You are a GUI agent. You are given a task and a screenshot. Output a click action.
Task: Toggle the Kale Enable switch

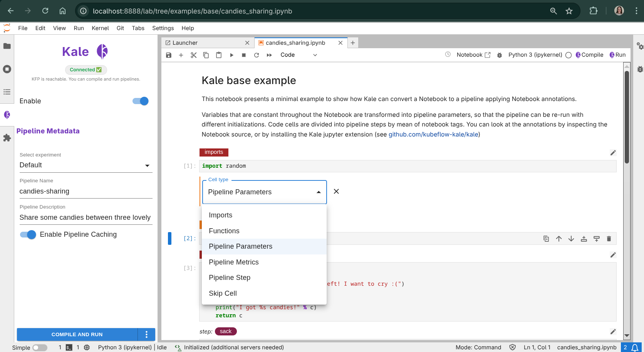pyautogui.click(x=141, y=101)
